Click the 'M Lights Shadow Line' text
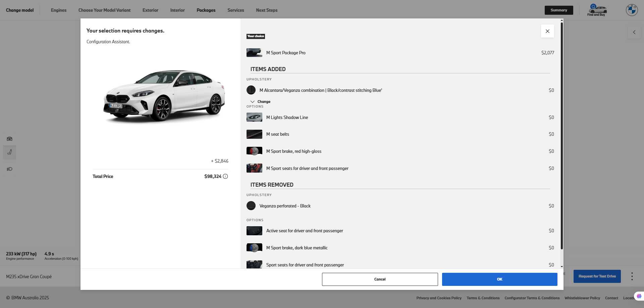 click(287, 117)
